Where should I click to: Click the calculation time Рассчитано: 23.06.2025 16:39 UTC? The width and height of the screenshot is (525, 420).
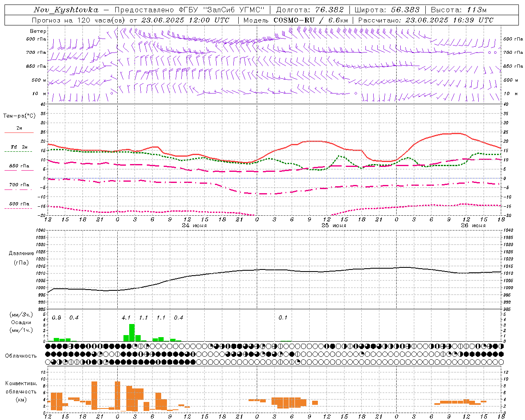(426, 20)
